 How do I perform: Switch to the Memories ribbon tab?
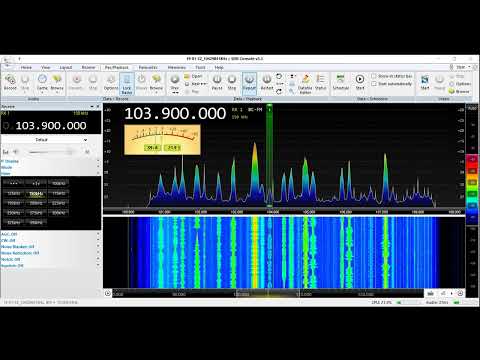point(177,67)
